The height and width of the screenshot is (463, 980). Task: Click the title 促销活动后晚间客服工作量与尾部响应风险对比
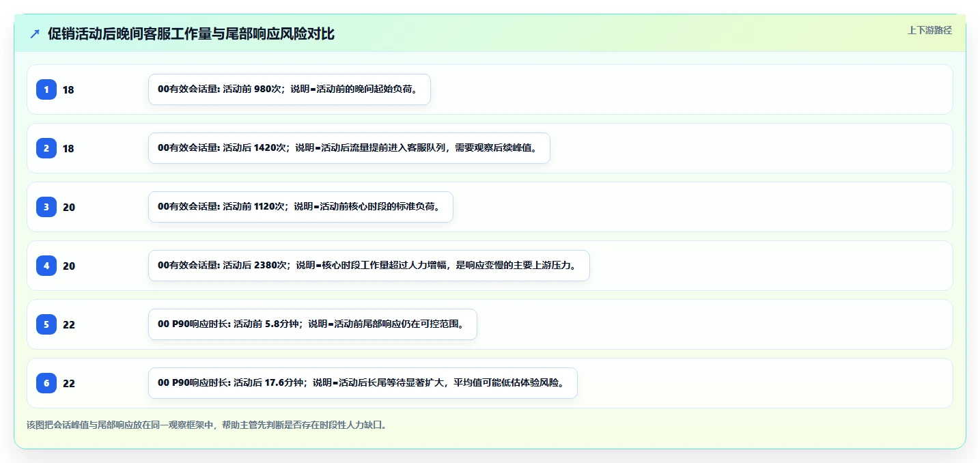[191, 33]
